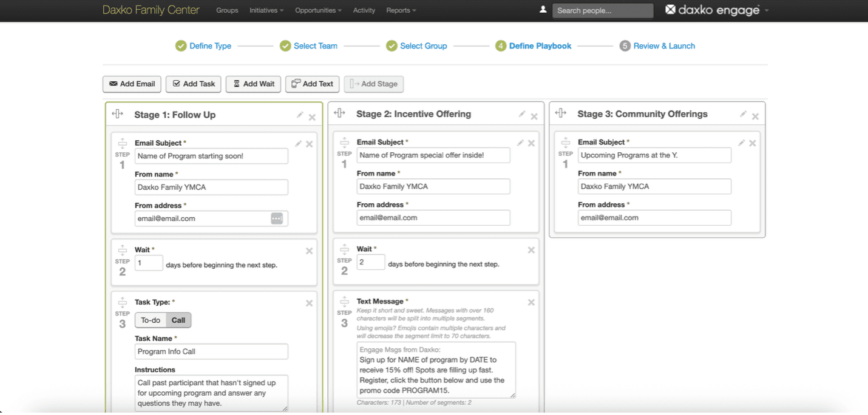The width and height of the screenshot is (868, 415).
Task: Click the pencil edit icon for Stage 1
Action: point(300,115)
